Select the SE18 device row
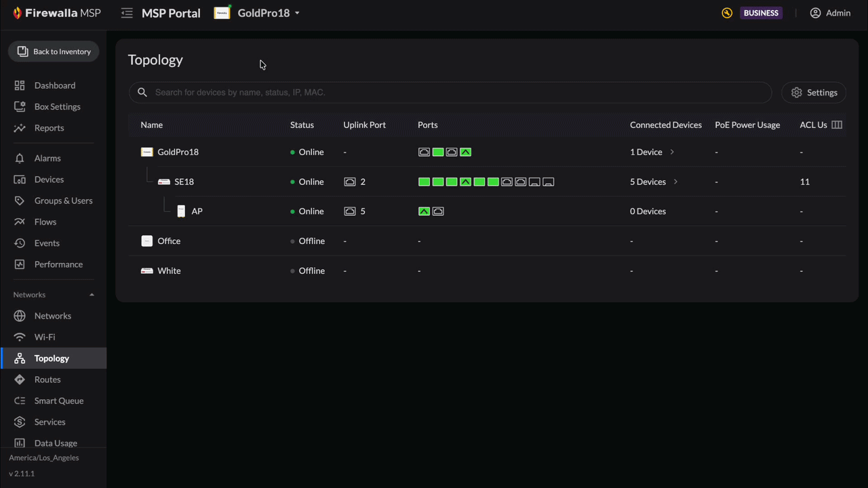This screenshot has width=868, height=488. click(x=487, y=182)
